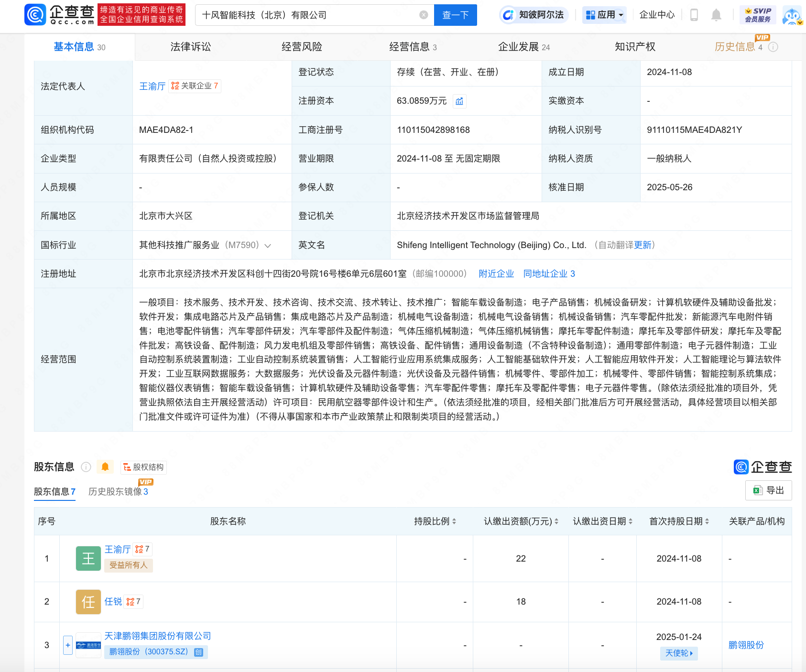
Task: Switch to 基本信息 tab
Action: pos(79,47)
